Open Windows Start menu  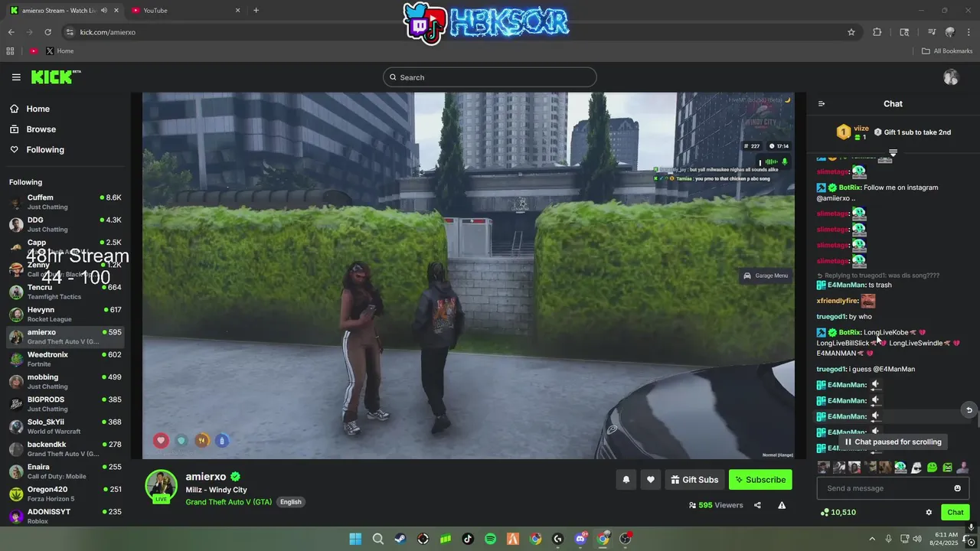[x=355, y=539]
